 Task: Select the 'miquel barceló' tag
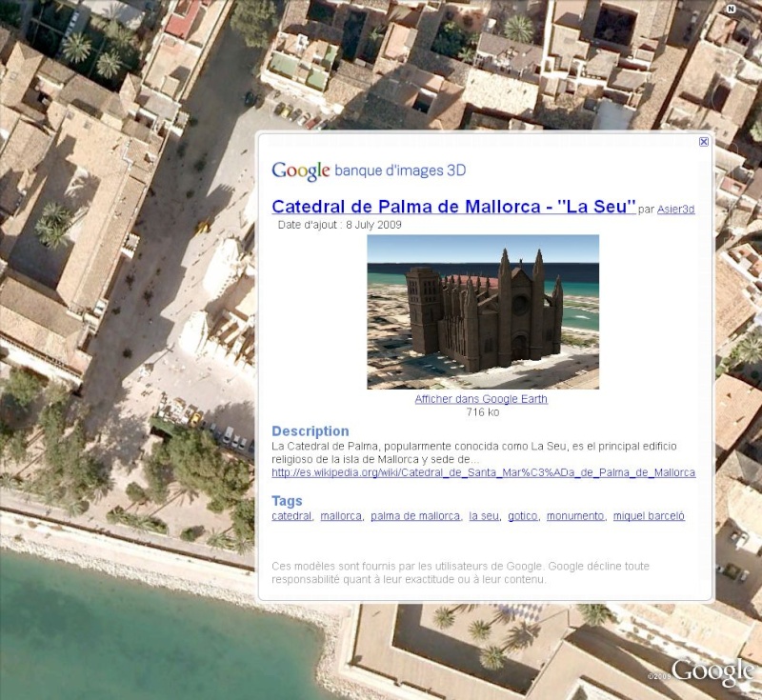point(649,516)
